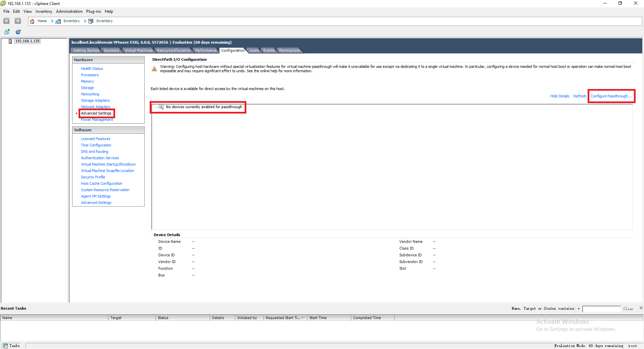The image size is (644, 349).
Task: Switch to the Users tab
Action: [254, 50]
